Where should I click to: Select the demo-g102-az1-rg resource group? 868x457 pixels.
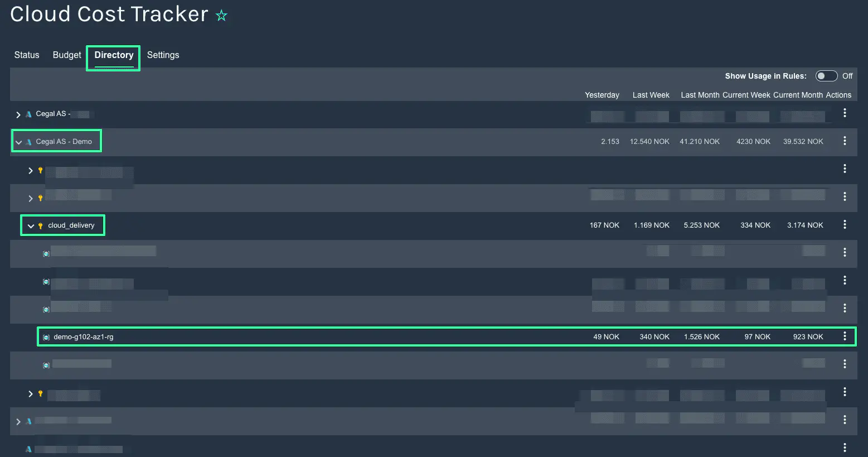pos(84,337)
